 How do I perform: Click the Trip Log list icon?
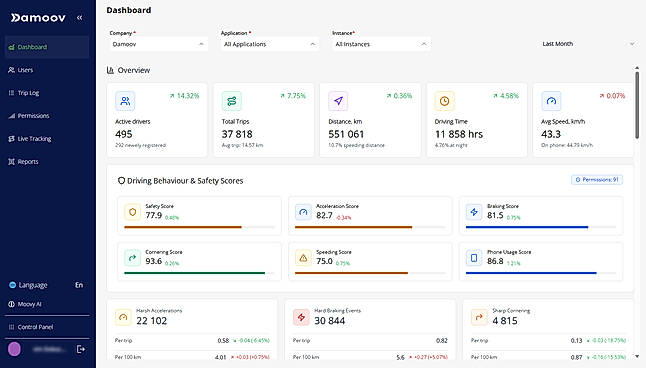click(x=12, y=93)
